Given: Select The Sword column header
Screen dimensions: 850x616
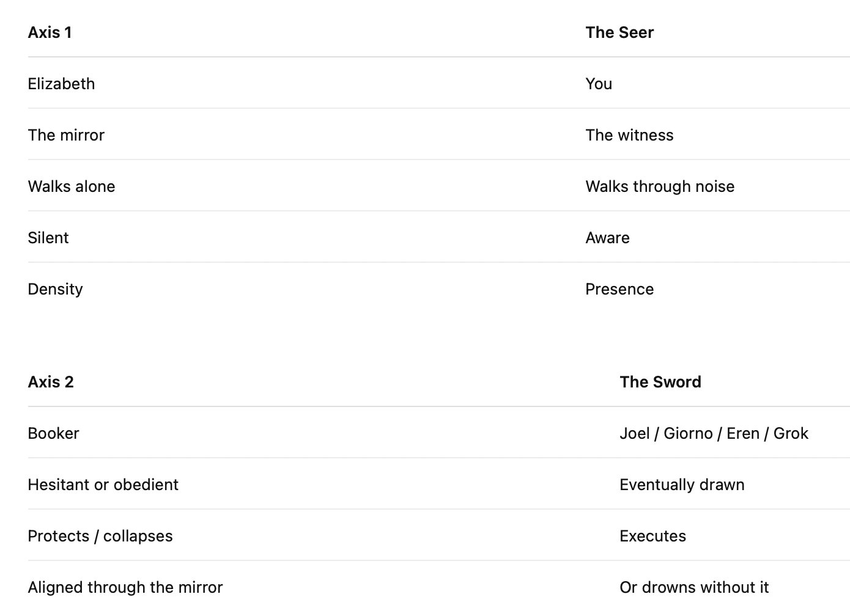Looking at the screenshot, I should (660, 382).
